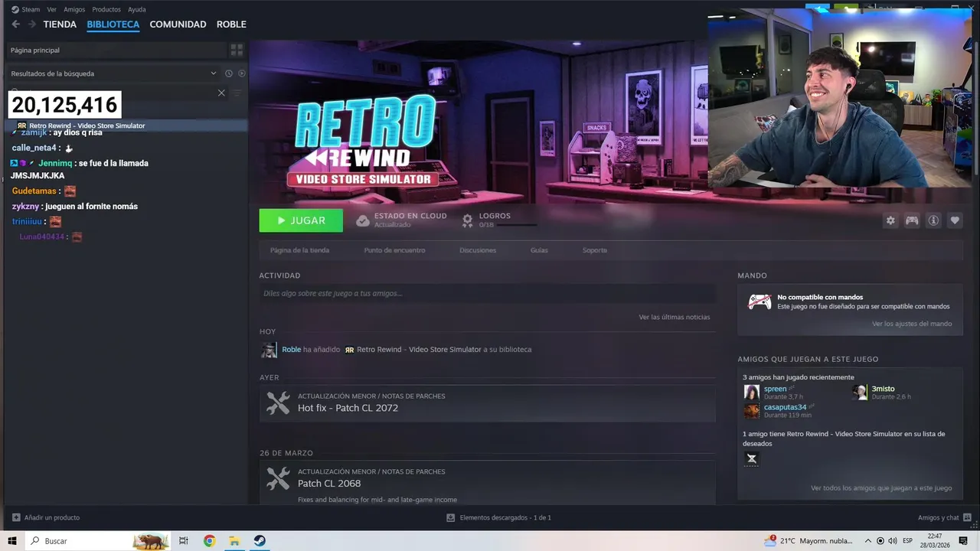Click wrench icon beside Patch CL 2068

coord(278,479)
